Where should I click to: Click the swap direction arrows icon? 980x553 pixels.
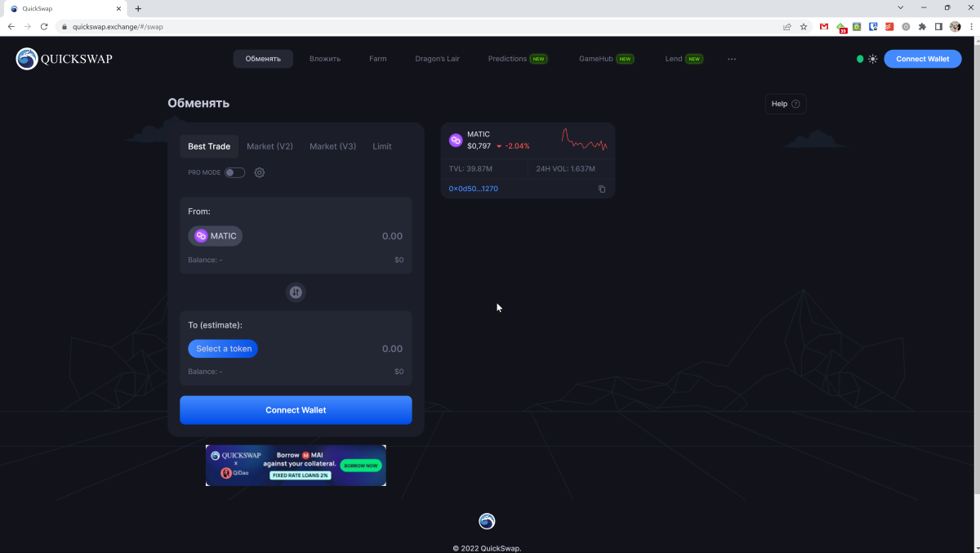[296, 292]
